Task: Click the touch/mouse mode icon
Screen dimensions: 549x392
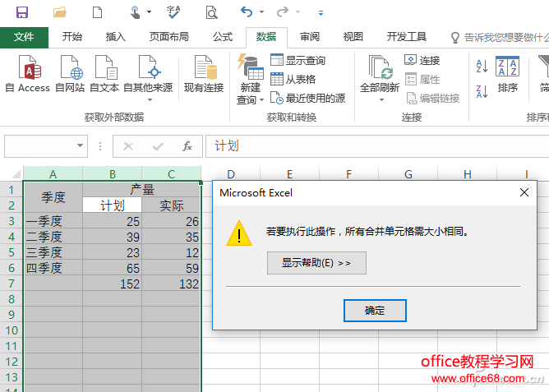Action: [135, 12]
